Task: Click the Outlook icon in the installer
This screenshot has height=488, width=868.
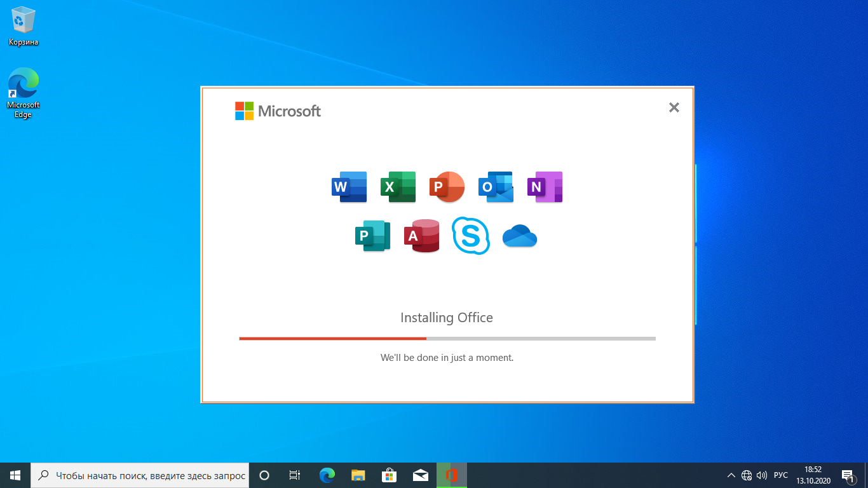Action: pyautogui.click(x=496, y=187)
